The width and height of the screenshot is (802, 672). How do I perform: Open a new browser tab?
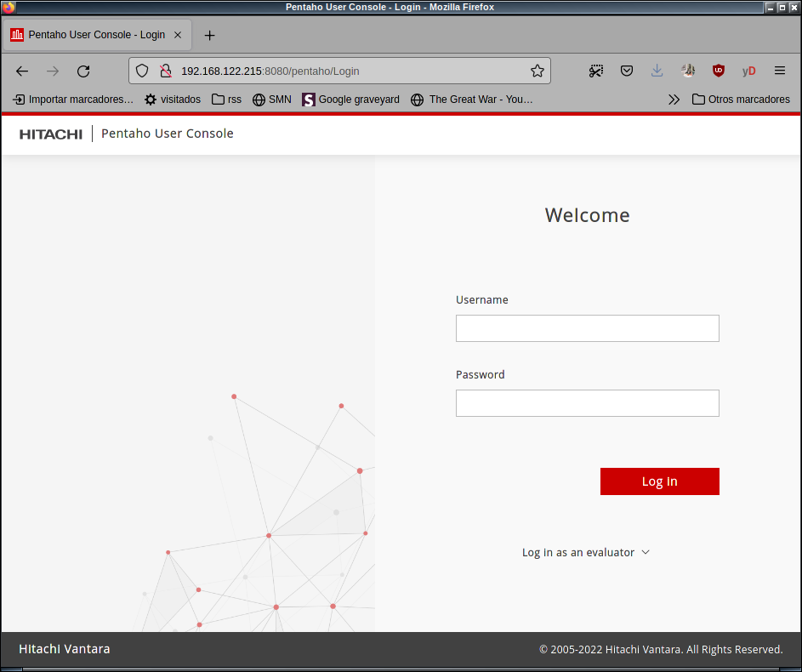(210, 35)
